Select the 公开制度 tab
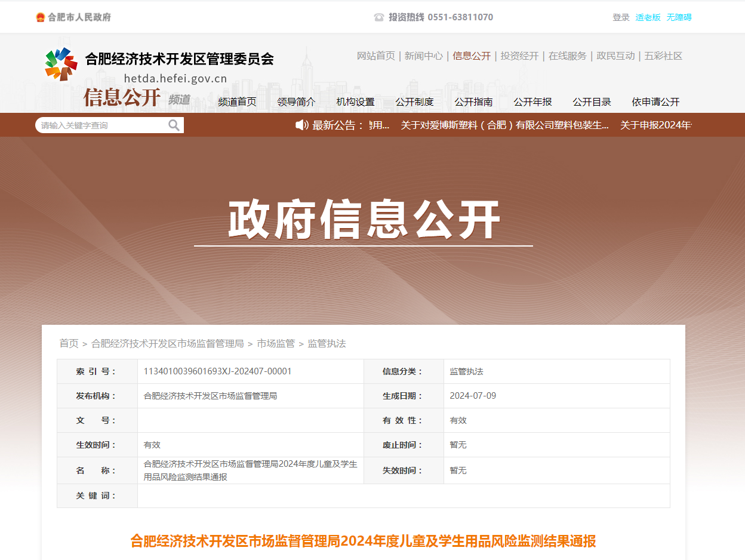745x560 pixels. [x=414, y=101]
